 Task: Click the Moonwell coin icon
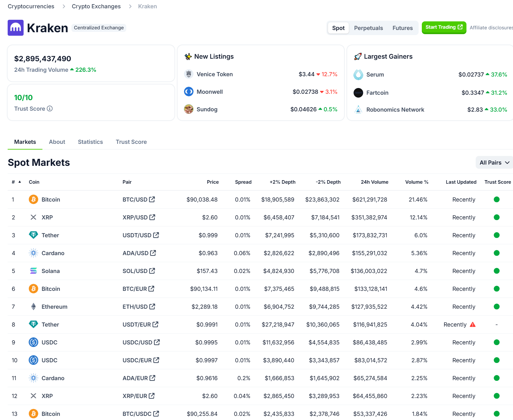pos(189,92)
